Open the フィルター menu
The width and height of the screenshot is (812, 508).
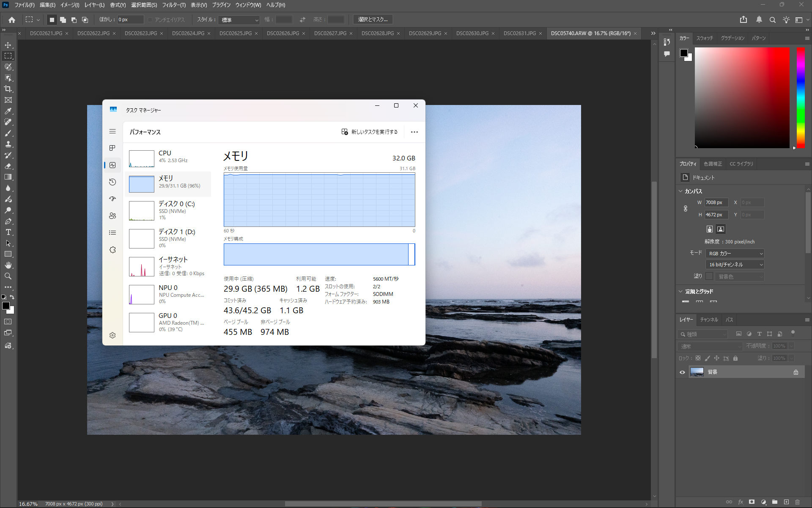click(173, 5)
